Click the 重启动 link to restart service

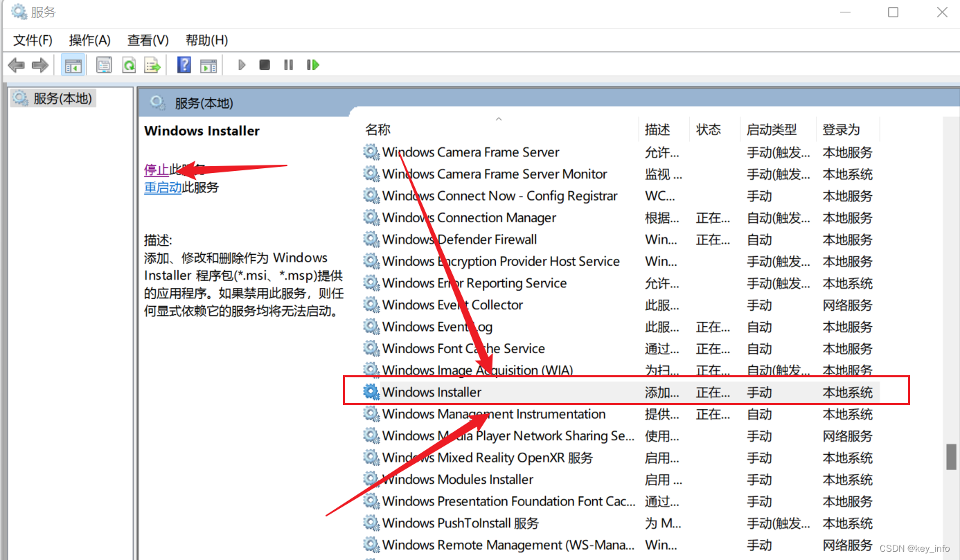163,188
